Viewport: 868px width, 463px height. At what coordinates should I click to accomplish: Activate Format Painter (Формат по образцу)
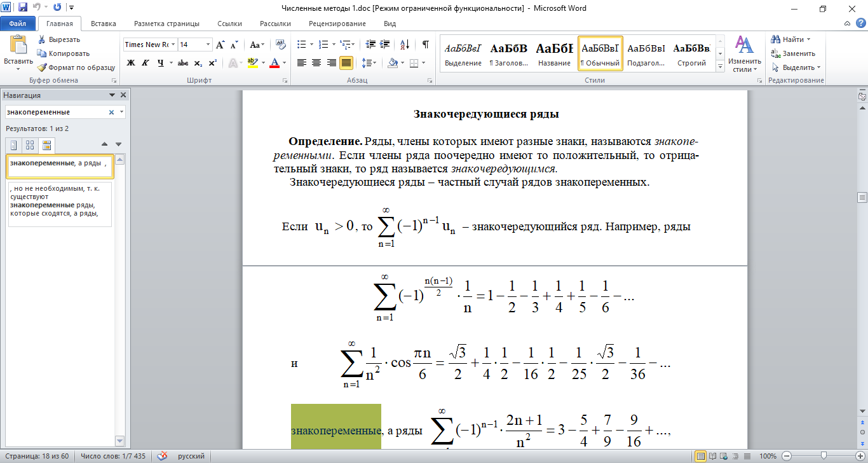[x=76, y=67]
